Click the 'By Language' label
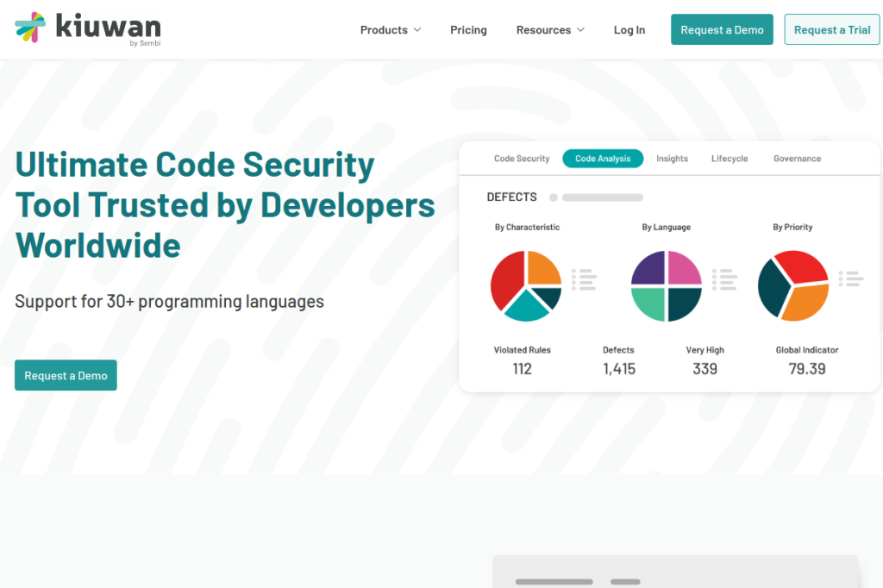This screenshot has width=883, height=588. pyautogui.click(x=667, y=227)
